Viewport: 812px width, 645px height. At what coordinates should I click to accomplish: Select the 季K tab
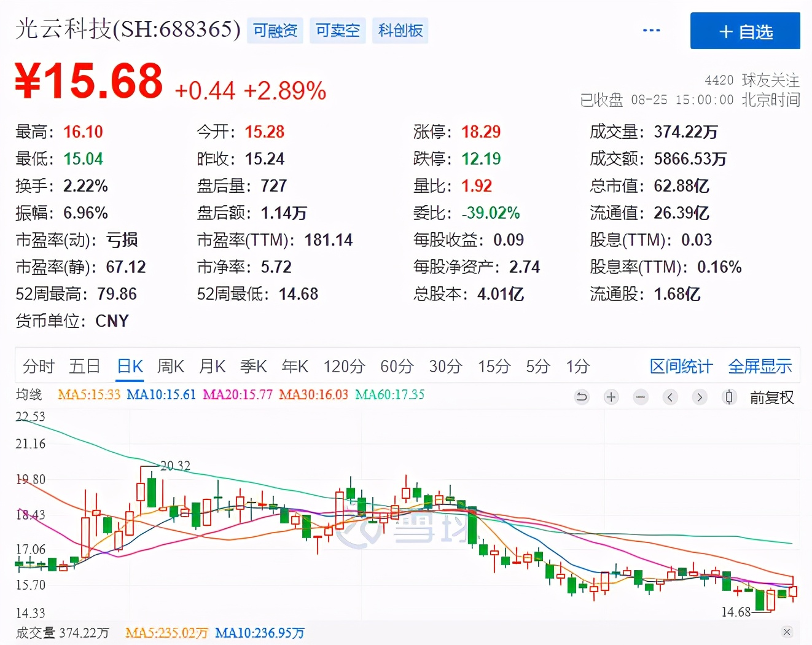click(x=254, y=367)
